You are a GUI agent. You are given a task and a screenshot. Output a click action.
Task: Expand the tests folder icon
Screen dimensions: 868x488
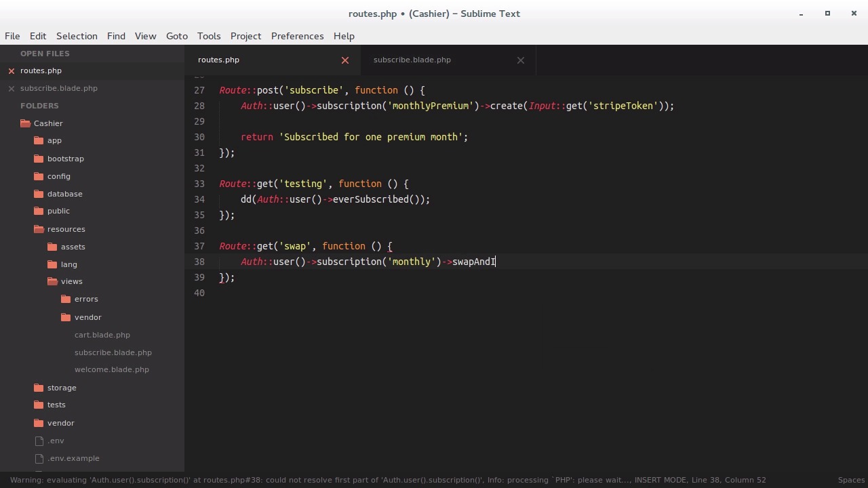click(x=39, y=405)
